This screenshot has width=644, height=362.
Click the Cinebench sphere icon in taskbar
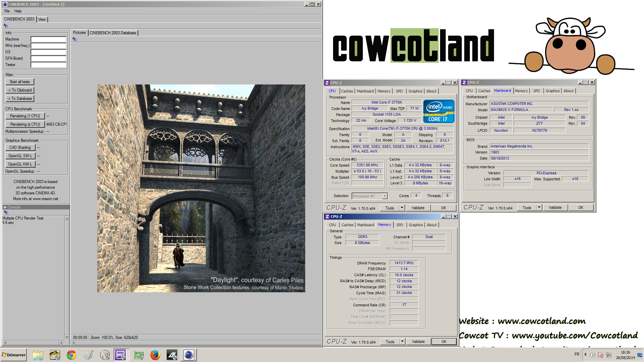(189, 355)
